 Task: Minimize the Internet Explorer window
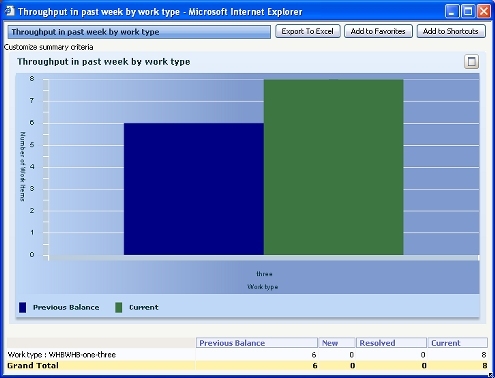pos(452,11)
